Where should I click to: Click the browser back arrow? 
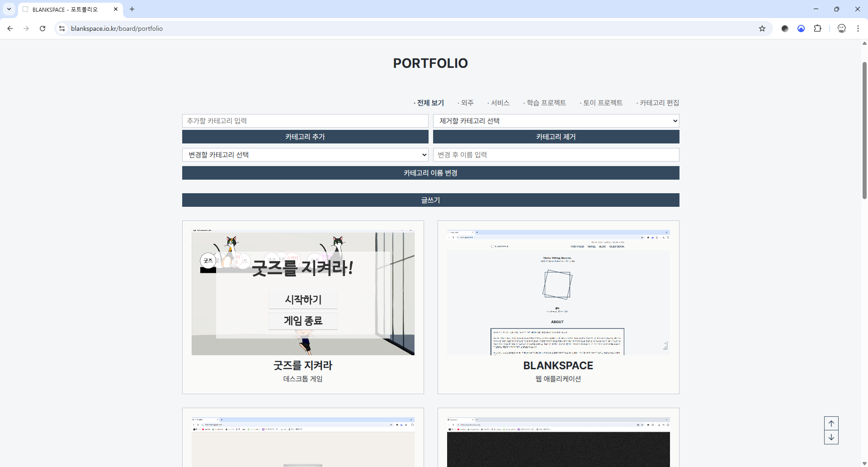pos(10,29)
